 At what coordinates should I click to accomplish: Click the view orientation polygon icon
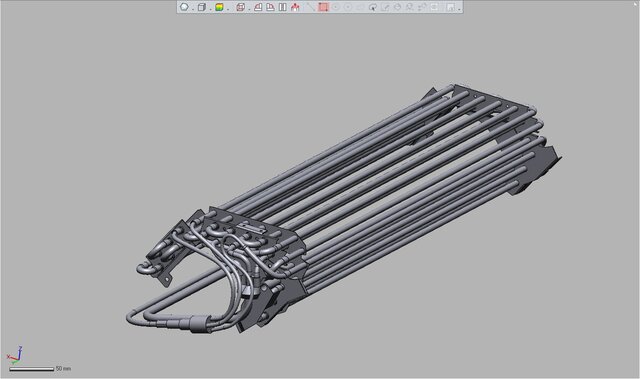click(x=184, y=7)
